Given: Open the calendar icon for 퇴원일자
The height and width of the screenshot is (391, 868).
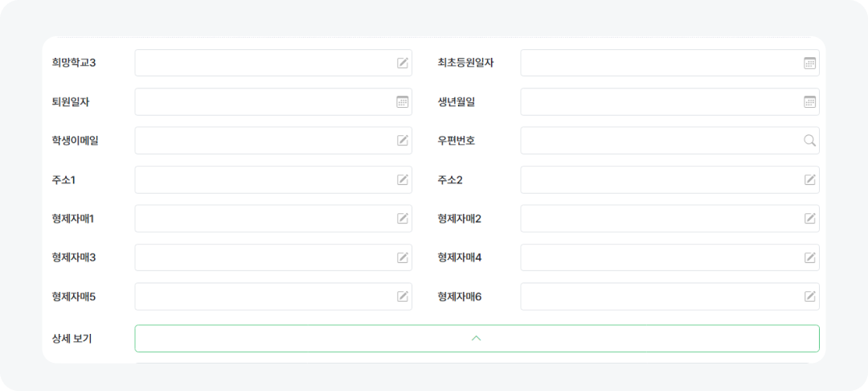Looking at the screenshot, I should point(403,102).
